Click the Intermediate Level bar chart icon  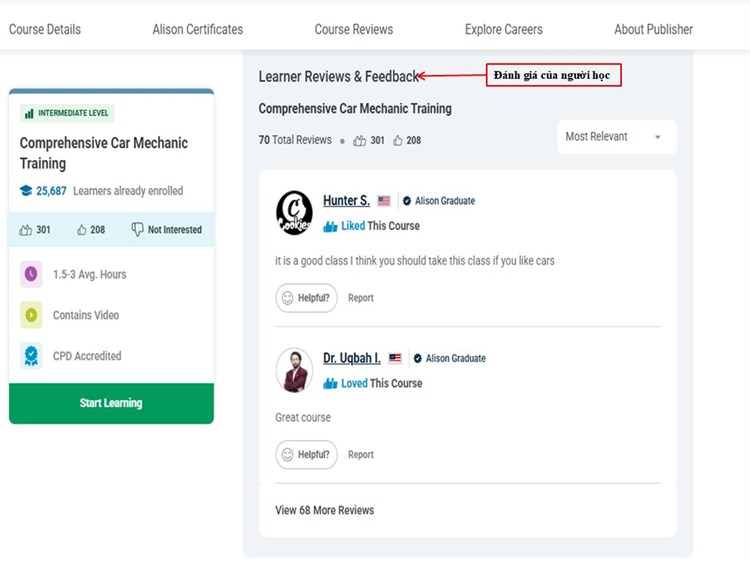pyautogui.click(x=29, y=114)
